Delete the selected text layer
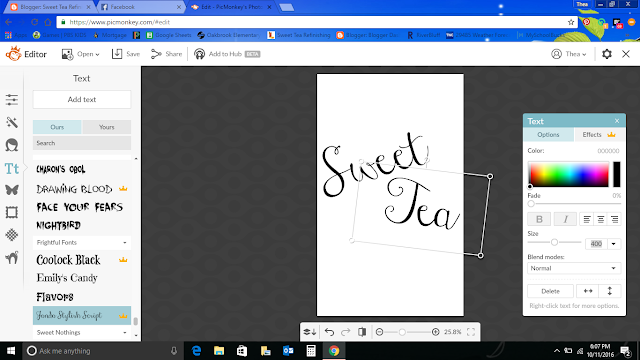This screenshot has height=360, width=640. coord(550,291)
